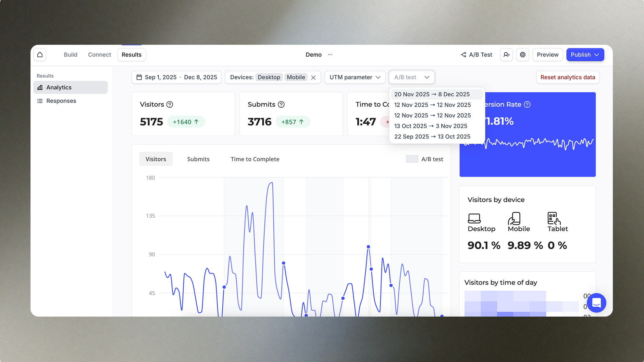Open Responses from the sidebar

[x=61, y=101]
